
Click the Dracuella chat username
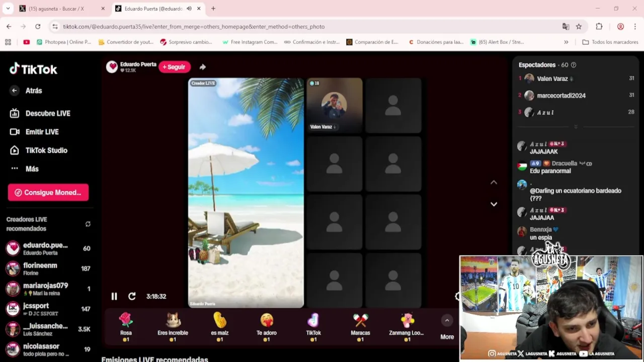click(x=564, y=163)
